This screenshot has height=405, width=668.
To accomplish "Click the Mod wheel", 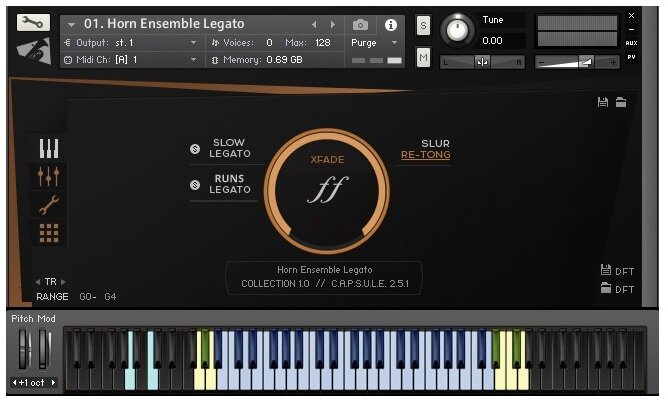I will pyautogui.click(x=44, y=349).
